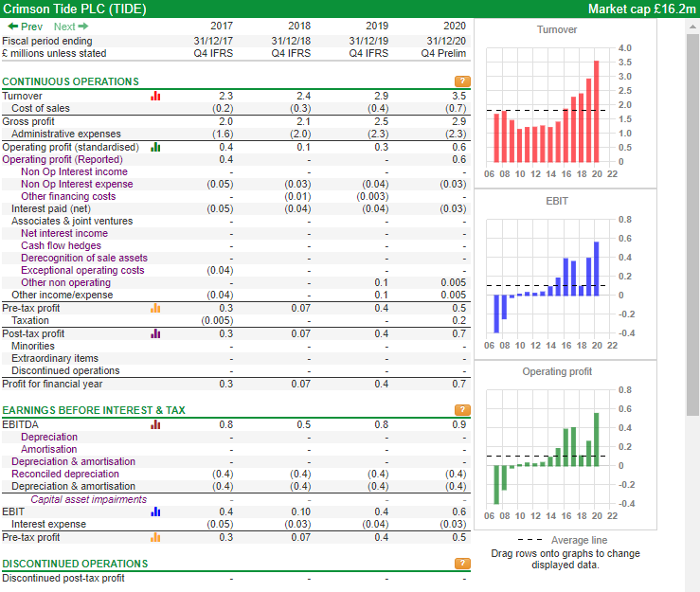The image size is (700, 592).
Task: Select the Operating profit (Reported) row
Action: tap(236, 160)
